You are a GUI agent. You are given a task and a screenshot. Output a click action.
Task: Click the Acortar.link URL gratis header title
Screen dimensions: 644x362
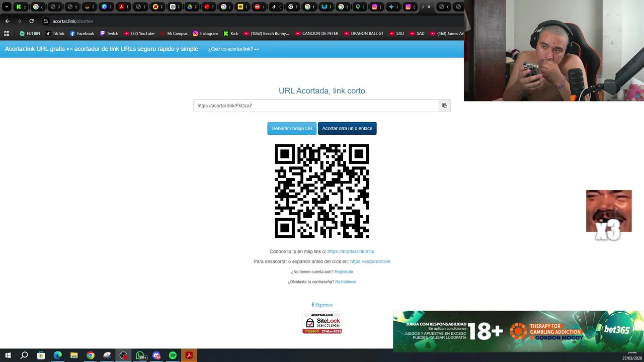[102, 49]
